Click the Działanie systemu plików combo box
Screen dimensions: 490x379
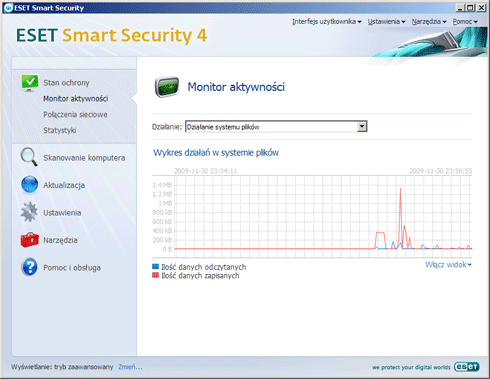276,127
